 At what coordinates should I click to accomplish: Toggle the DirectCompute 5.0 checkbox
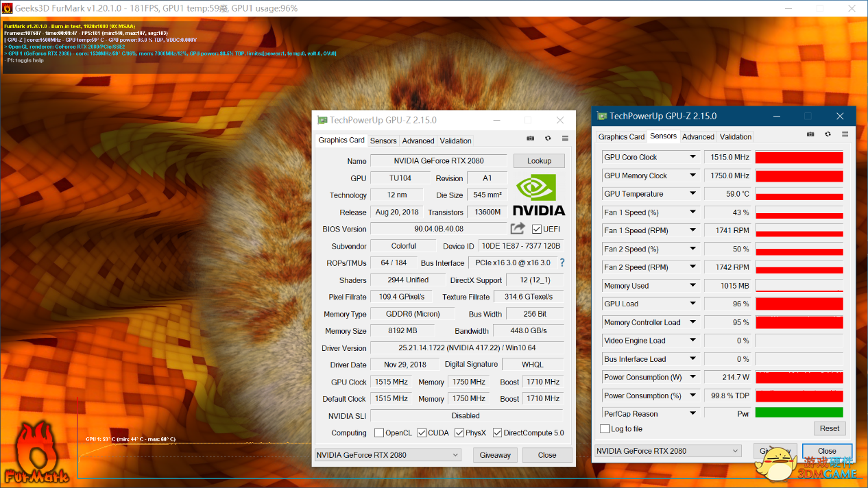click(497, 433)
